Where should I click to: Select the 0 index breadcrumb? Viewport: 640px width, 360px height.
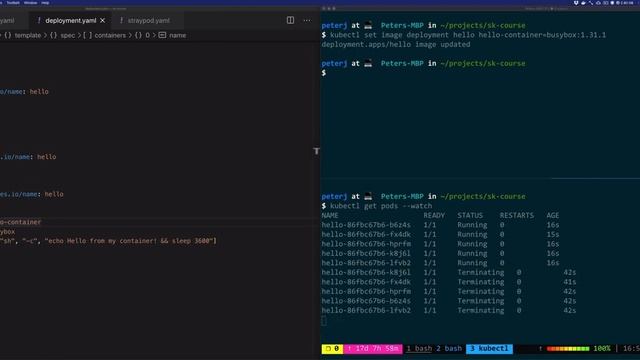[x=147, y=36]
